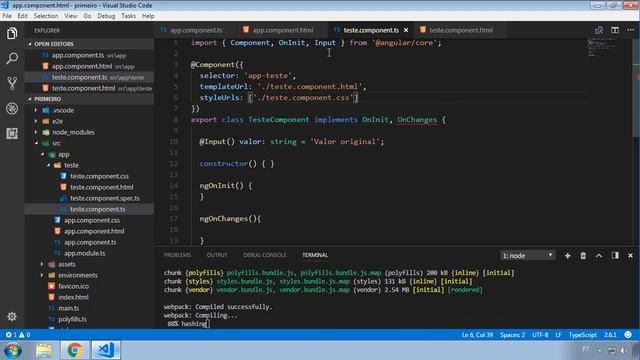Split the editor
Viewport: 640px width, 360px height.
pyautogui.click(x=615, y=30)
